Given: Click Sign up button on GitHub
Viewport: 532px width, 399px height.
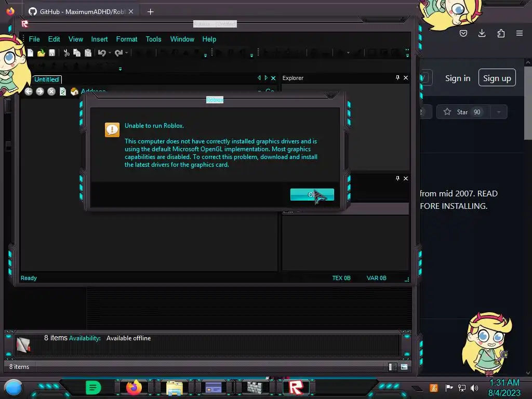Looking at the screenshot, I should (x=497, y=78).
